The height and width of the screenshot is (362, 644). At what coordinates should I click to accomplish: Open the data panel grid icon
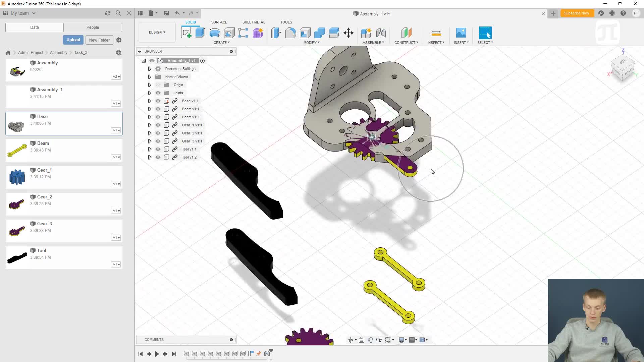140,13
